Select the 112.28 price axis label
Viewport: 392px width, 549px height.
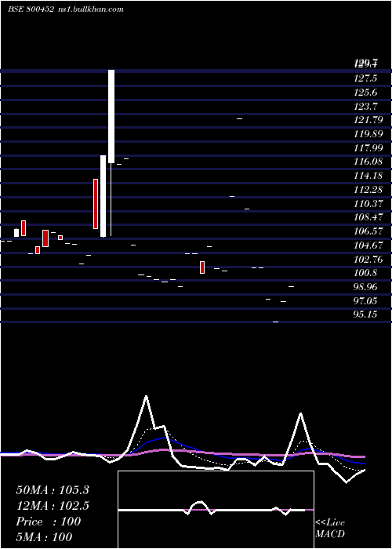point(368,190)
